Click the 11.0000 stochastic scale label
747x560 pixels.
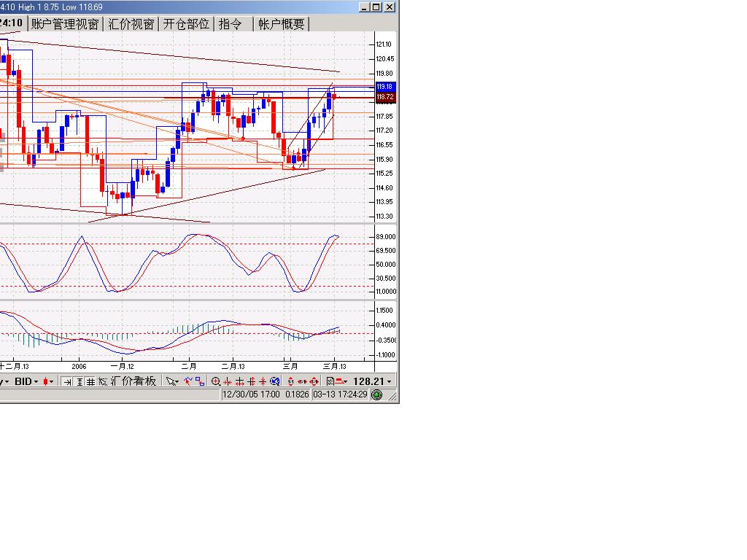[x=385, y=292]
